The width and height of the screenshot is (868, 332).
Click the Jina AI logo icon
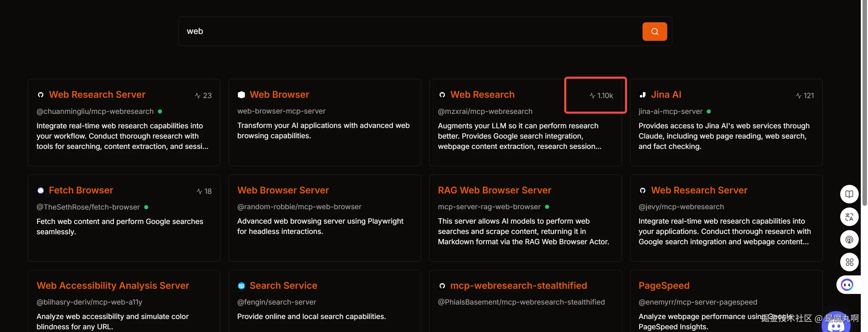(643, 95)
